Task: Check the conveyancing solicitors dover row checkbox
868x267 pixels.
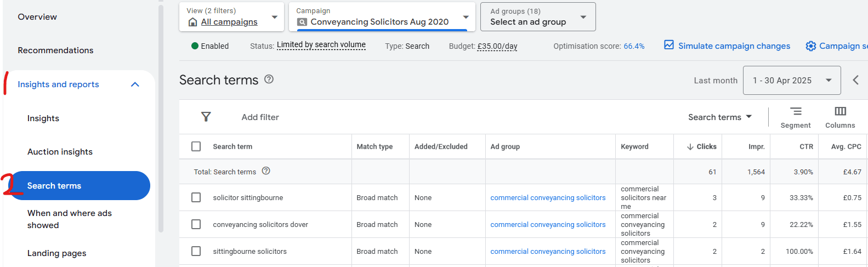Action: pos(196,224)
